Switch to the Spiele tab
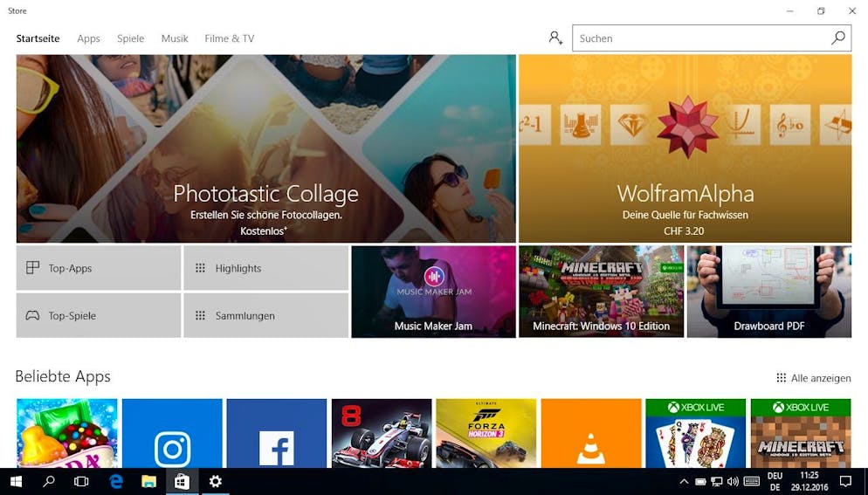The width and height of the screenshot is (868, 495). click(x=131, y=38)
